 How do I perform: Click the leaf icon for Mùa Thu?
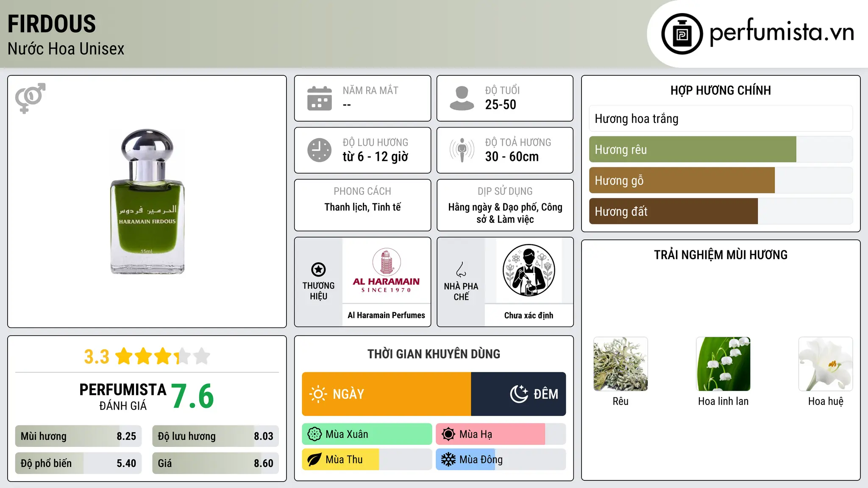pyautogui.click(x=314, y=460)
